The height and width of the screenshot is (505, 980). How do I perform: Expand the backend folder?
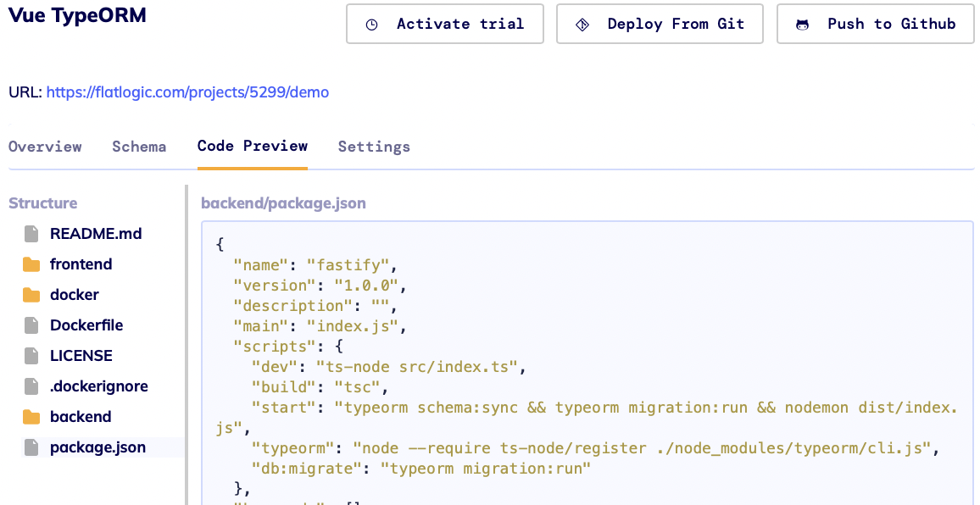[x=81, y=417]
